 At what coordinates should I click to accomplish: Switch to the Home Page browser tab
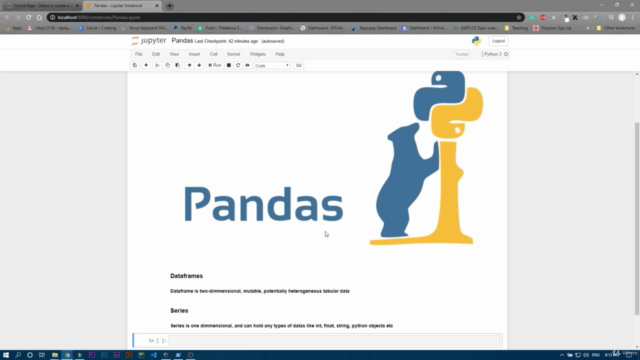coord(42,6)
